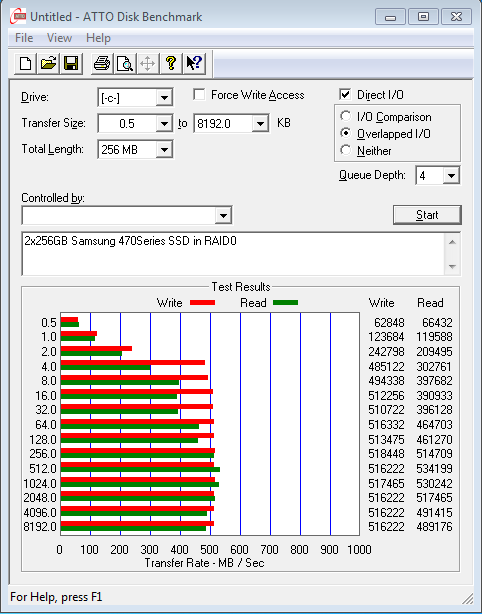Image resolution: width=482 pixels, height=614 pixels.
Task: Expand the Queue Depth dropdown
Action: tap(451, 175)
